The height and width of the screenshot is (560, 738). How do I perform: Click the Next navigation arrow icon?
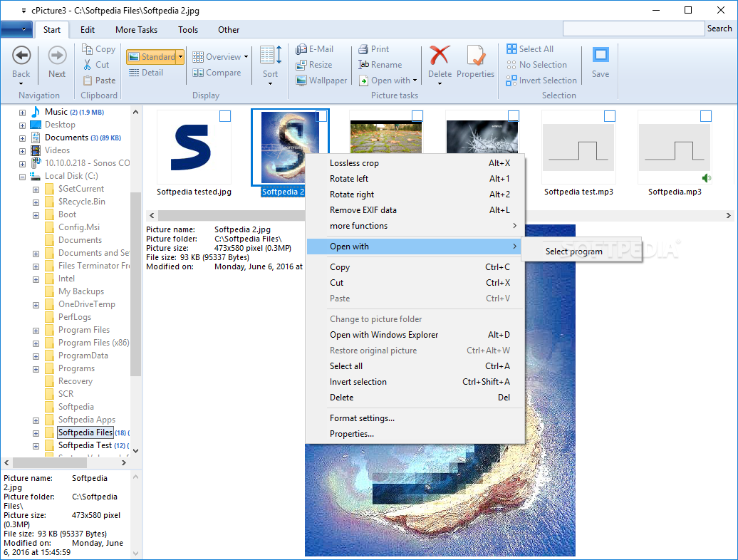coord(57,56)
